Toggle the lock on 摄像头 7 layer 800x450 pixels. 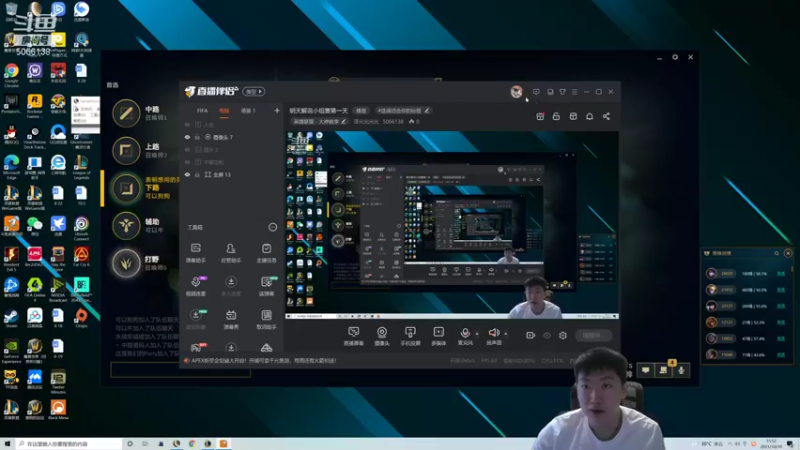(x=197, y=137)
